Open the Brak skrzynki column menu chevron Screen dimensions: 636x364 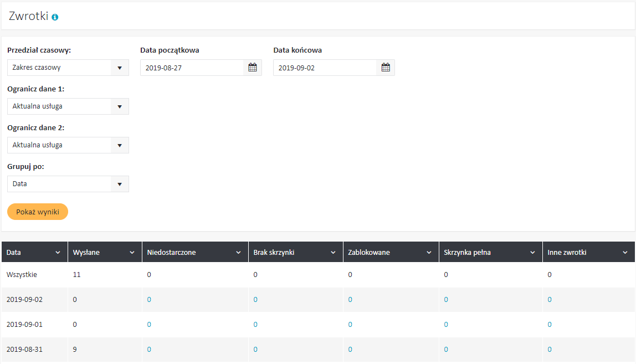pos(333,253)
